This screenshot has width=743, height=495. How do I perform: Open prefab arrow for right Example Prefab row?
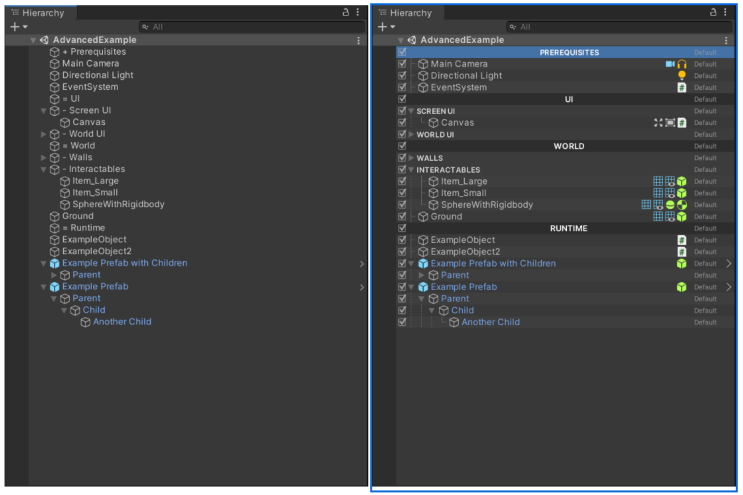coord(729,287)
